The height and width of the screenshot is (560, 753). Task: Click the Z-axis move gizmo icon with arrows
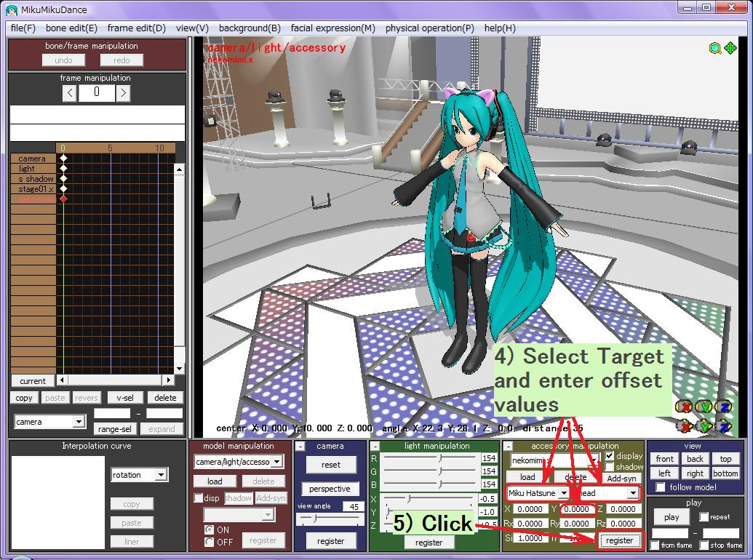coord(723,425)
